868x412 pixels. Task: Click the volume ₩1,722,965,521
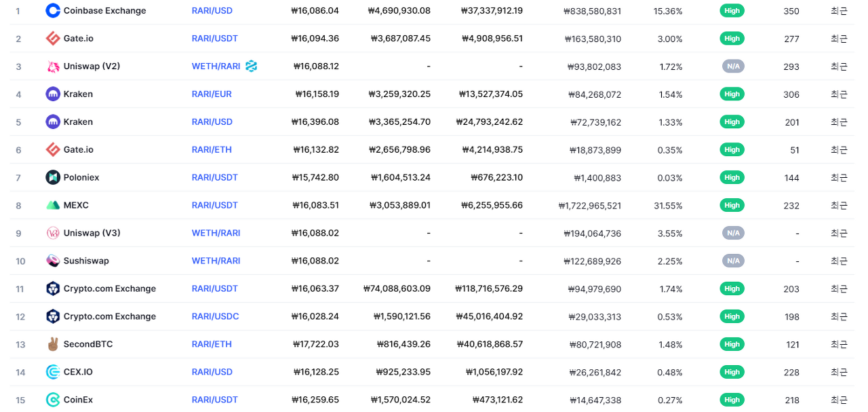[x=590, y=206]
